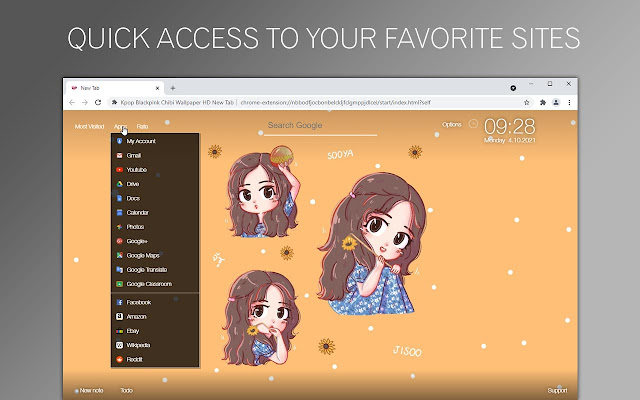This screenshot has height=400, width=640.
Task: Go to Amazon from the list
Action: pos(155,317)
